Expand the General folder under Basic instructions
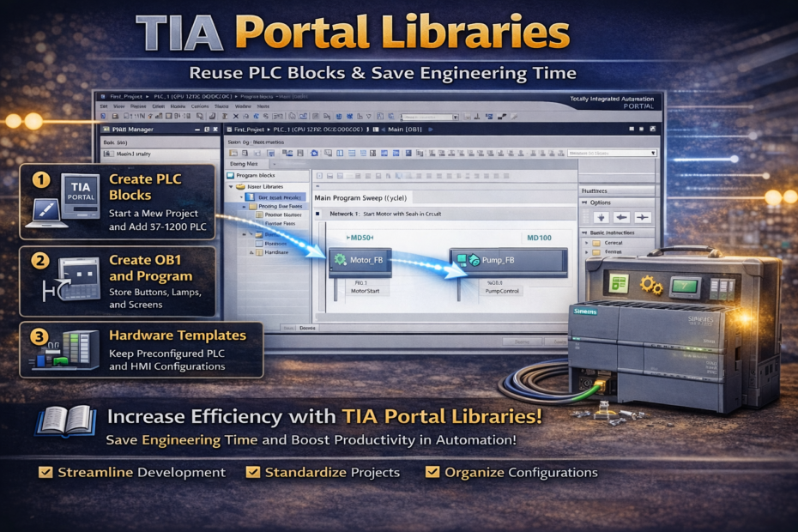 (586, 243)
